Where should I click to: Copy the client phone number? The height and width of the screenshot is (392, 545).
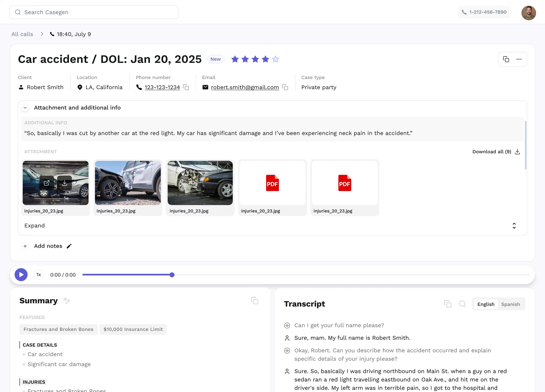click(186, 87)
